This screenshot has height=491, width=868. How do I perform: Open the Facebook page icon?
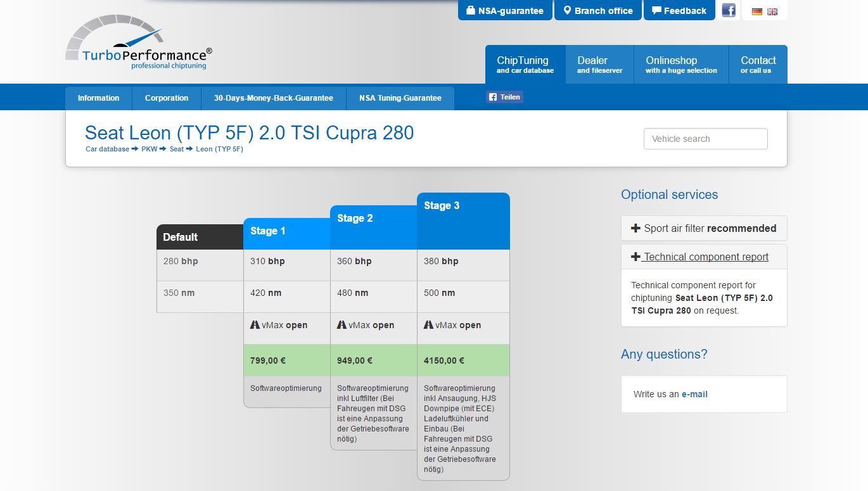[729, 10]
